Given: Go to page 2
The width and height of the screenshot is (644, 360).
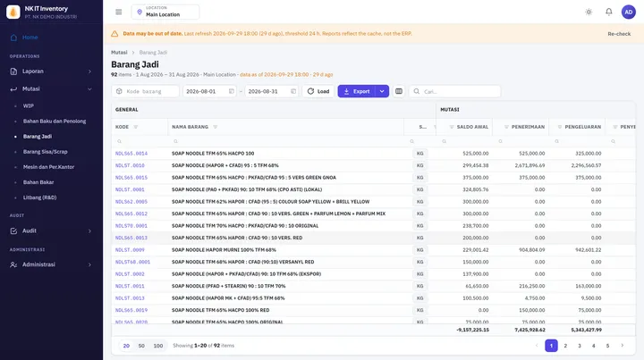Looking at the screenshot, I should (565, 346).
